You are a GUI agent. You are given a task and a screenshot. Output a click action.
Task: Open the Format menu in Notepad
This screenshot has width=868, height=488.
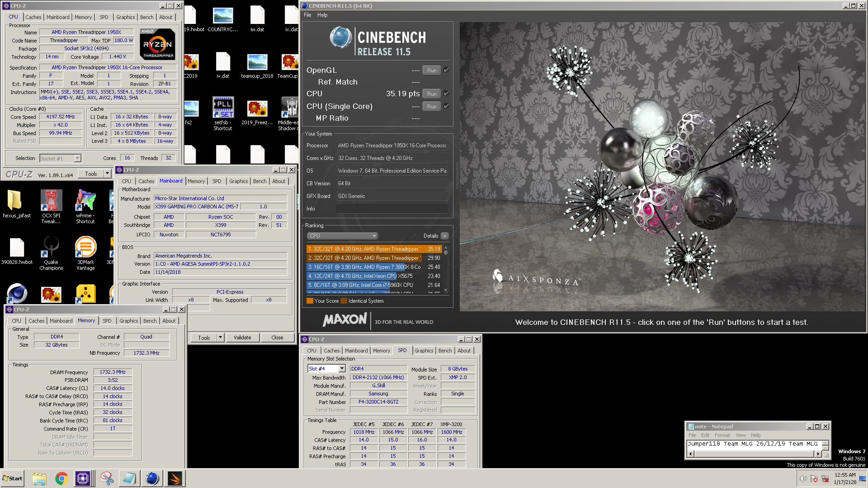pos(722,435)
